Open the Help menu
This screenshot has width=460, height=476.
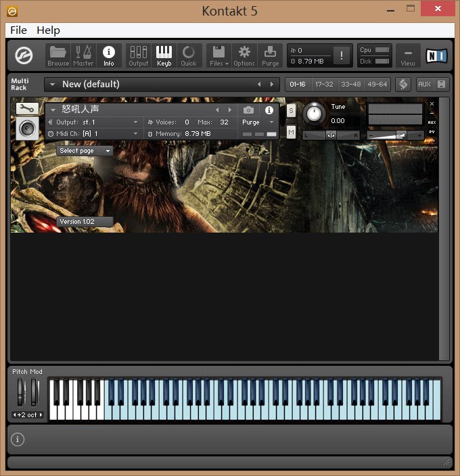[x=48, y=30]
